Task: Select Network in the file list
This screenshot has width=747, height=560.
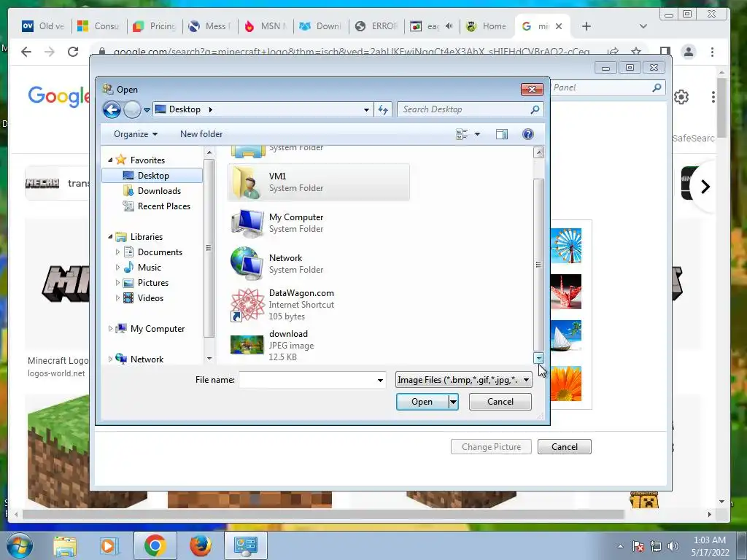Action: point(318,264)
